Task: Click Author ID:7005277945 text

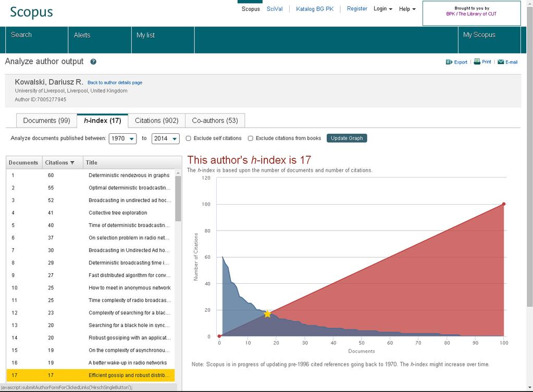Action: pos(41,99)
